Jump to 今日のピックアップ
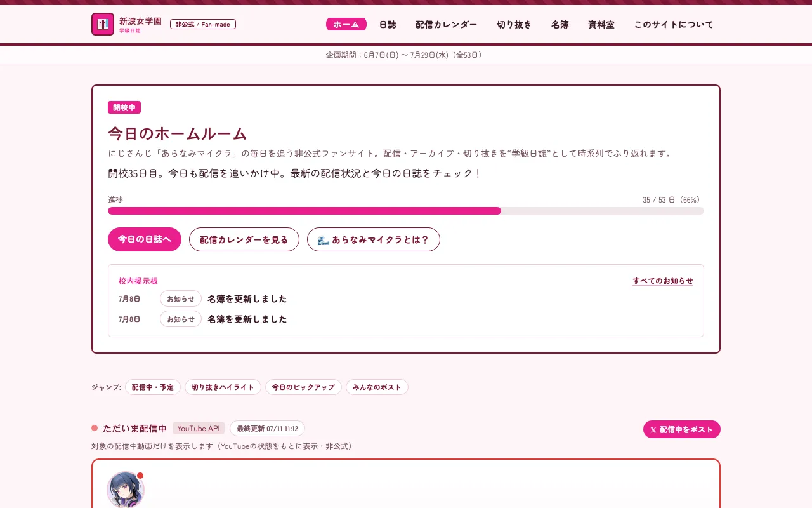The width and height of the screenshot is (812, 508). [303, 387]
